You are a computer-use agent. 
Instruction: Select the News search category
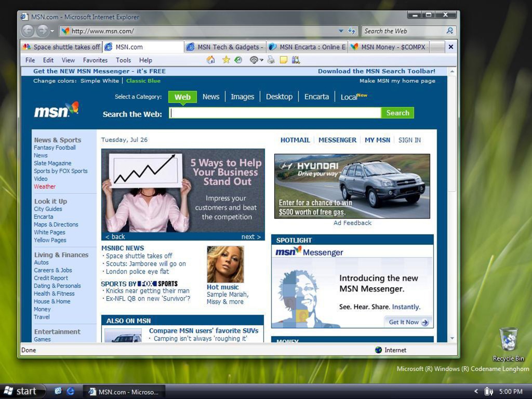(211, 97)
